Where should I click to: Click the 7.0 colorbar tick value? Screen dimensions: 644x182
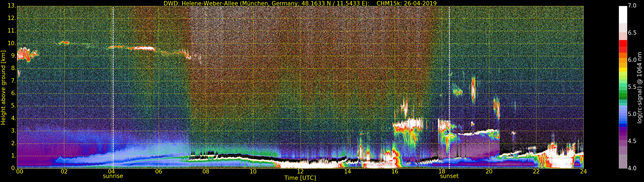pyautogui.click(x=632, y=6)
